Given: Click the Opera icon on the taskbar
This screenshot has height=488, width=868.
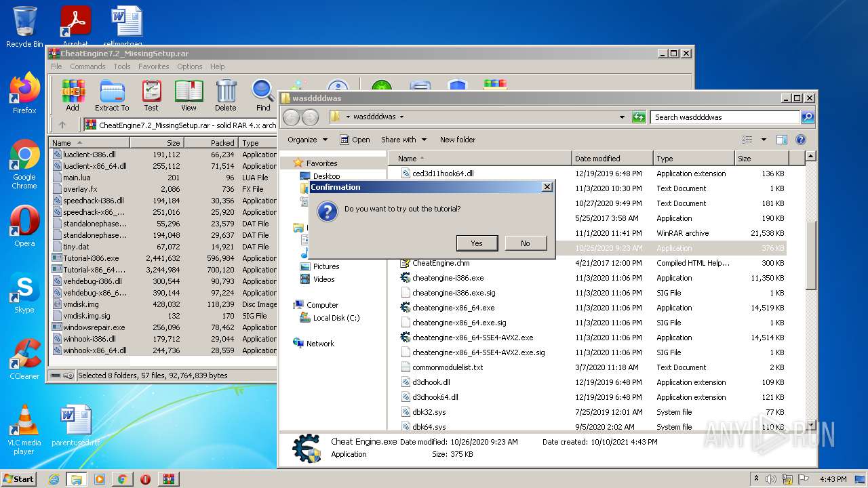Looking at the screenshot, I should coord(145,479).
